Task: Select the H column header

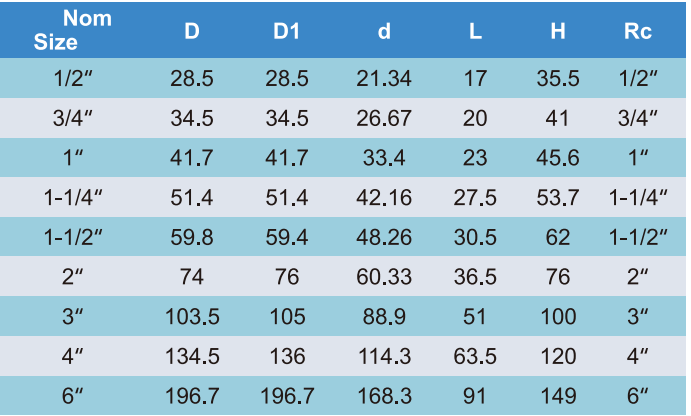Action: click(558, 31)
